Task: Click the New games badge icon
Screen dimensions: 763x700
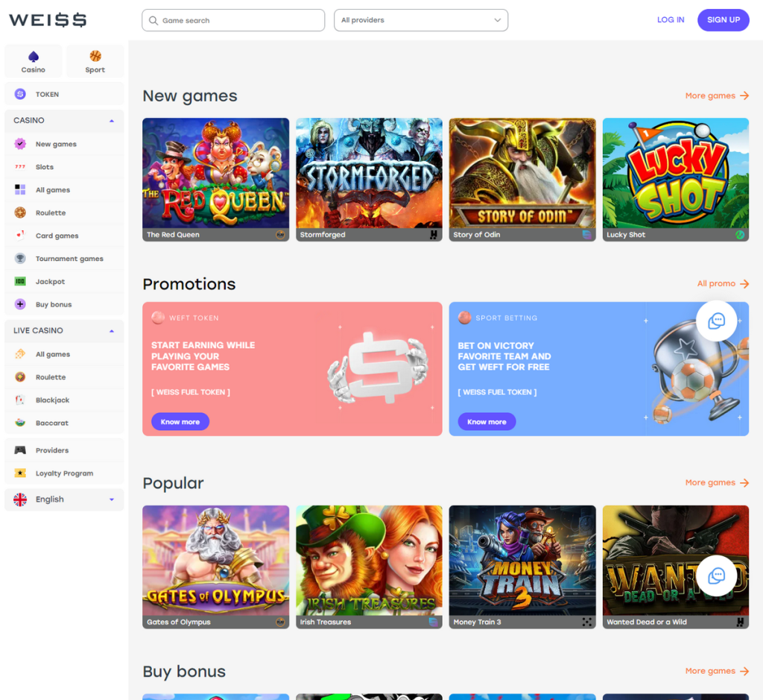Action: (x=20, y=144)
